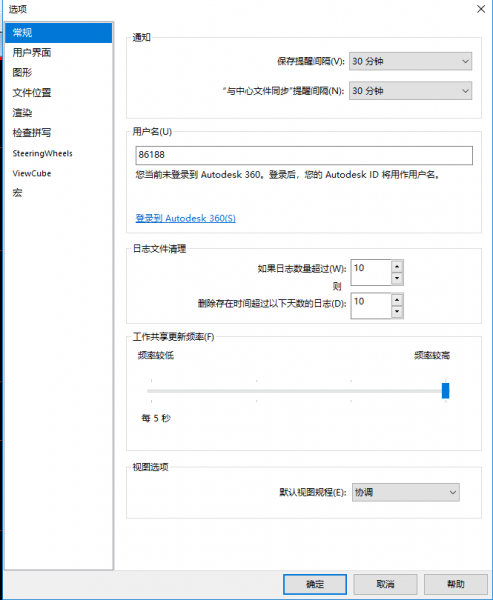
Task: Go to 检查拼写 settings
Action: [x=59, y=133]
